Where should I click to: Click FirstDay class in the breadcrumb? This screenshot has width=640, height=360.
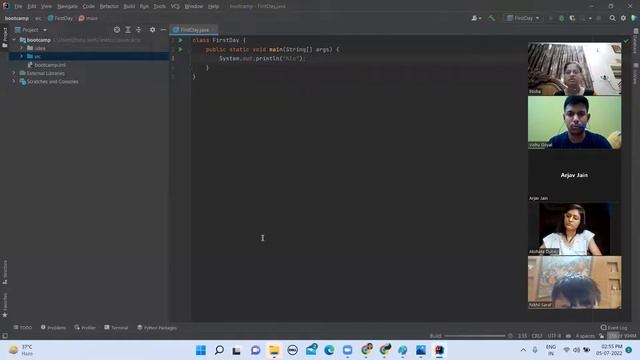tap(60, 18)
